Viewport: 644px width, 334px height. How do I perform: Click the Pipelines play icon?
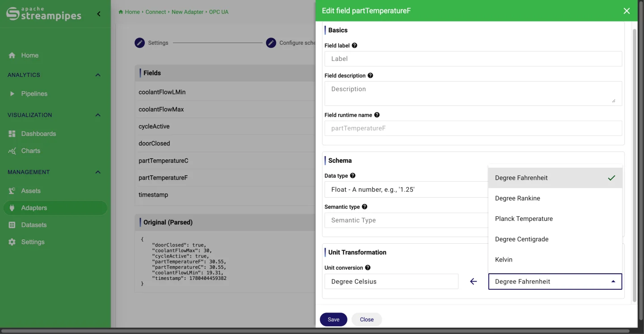tap(12, 94)
